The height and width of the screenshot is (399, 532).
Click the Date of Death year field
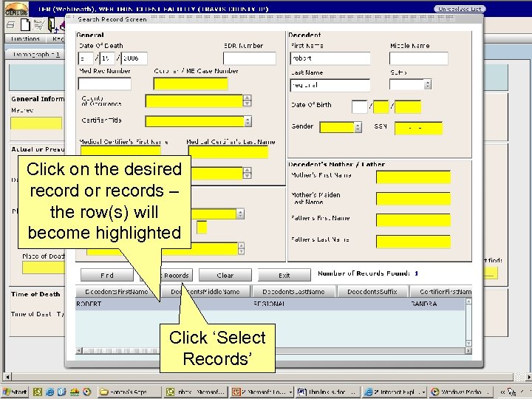click(134, 58)
